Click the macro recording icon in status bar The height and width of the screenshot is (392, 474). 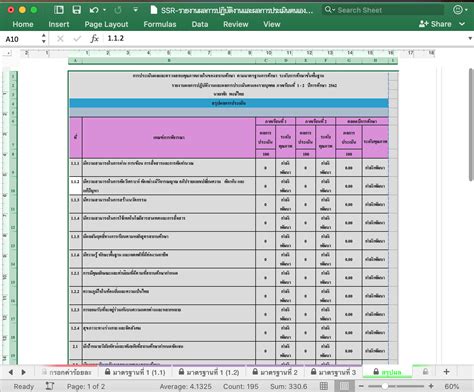[50, 386]
